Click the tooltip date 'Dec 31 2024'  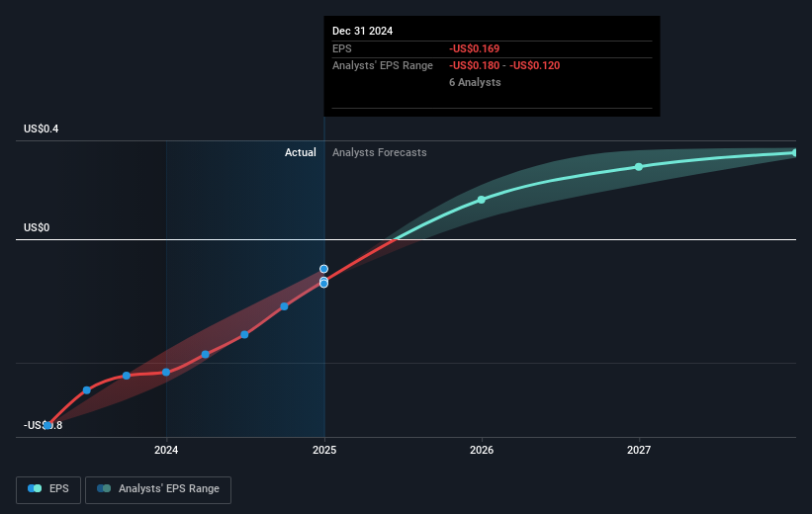point(363,31)
